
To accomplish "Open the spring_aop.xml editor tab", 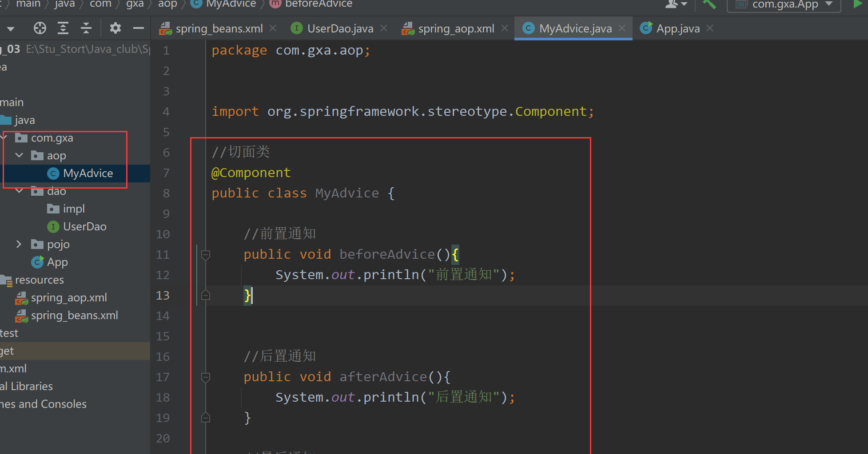I will click(456, 28).
